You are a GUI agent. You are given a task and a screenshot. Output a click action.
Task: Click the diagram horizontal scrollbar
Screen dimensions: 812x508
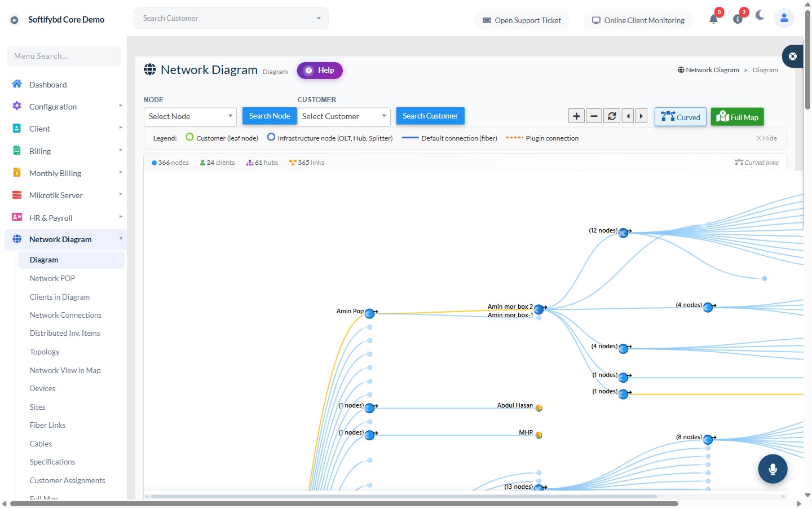[404, 497]
